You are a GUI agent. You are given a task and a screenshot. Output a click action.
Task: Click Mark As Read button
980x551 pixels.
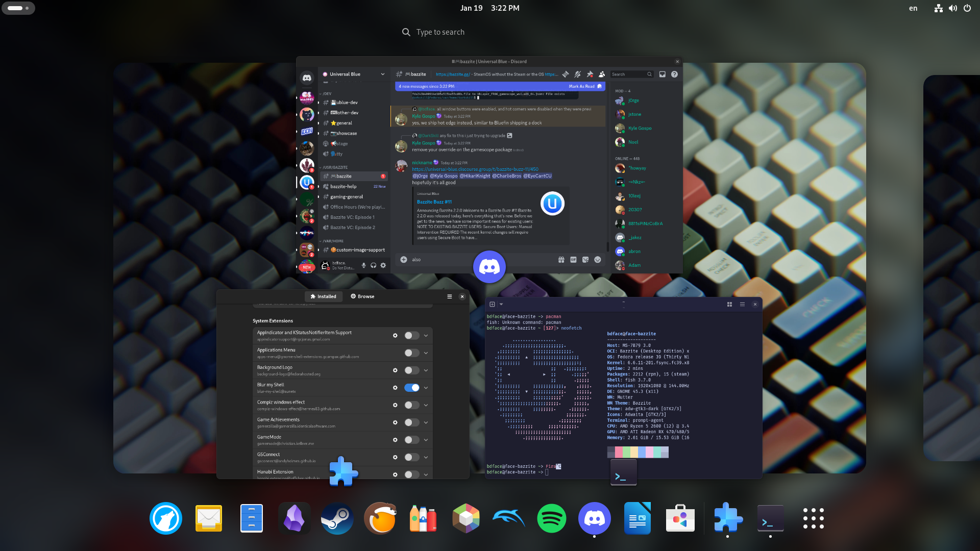[582, 86]
